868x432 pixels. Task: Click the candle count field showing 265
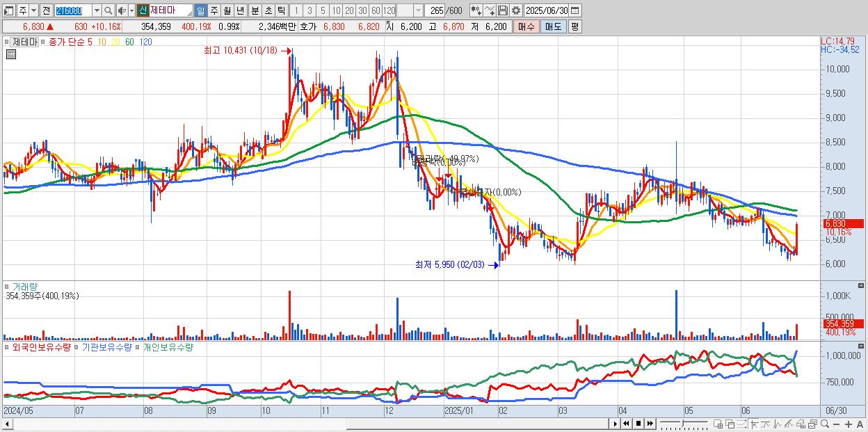(435, 11)
